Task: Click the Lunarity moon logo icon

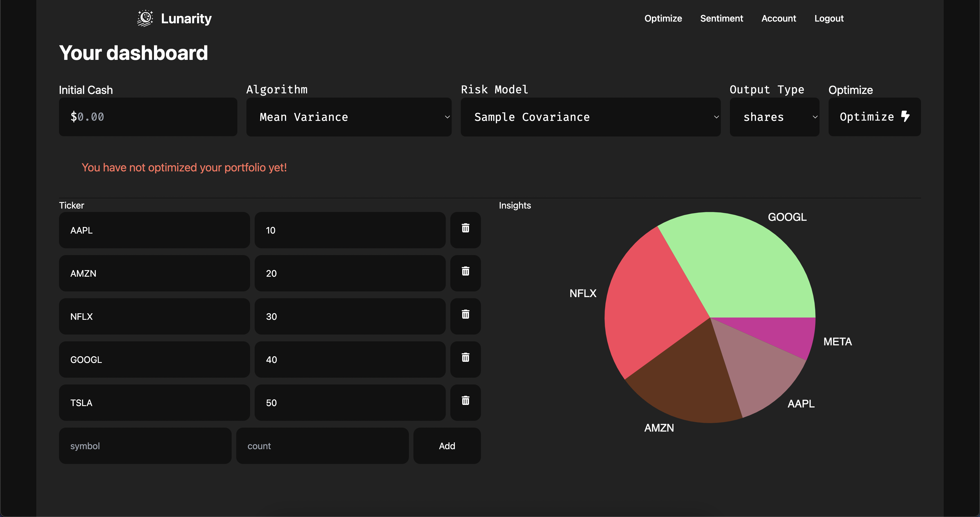Action: tap(145, 18)
